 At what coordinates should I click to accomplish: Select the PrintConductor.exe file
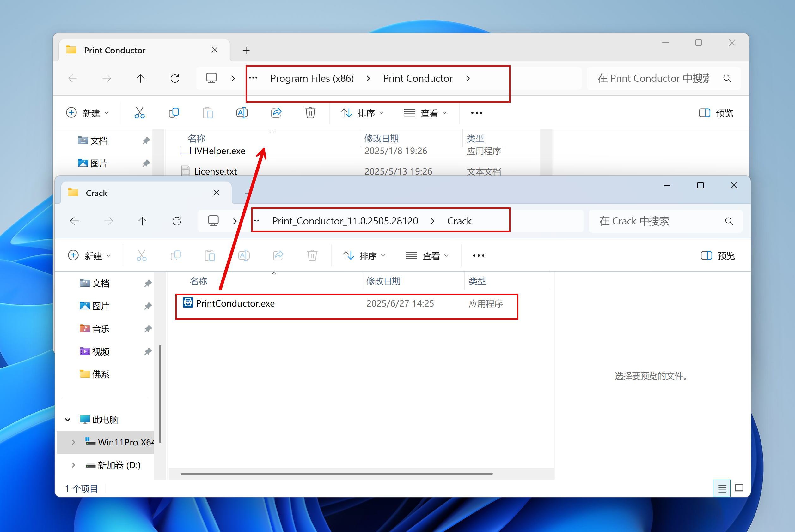(x=235, y=303)
